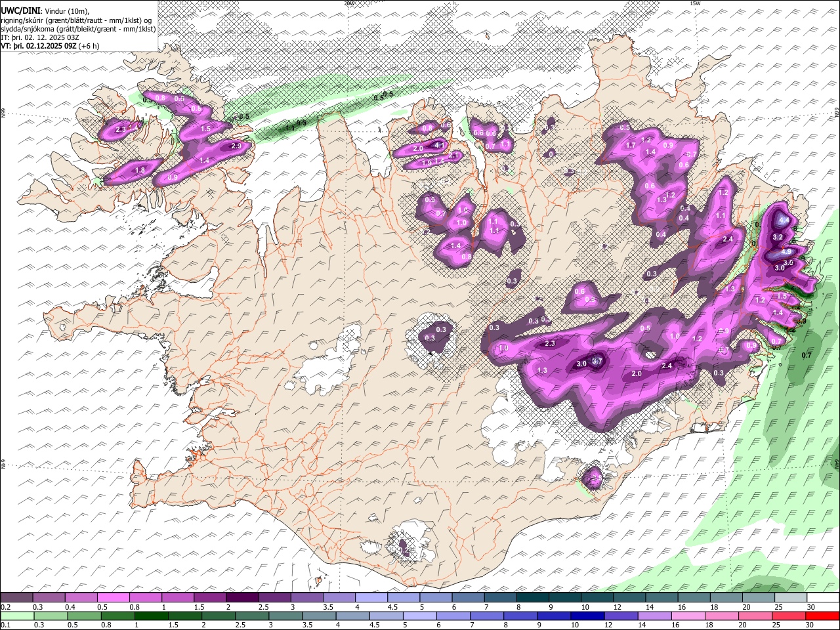
Task: Select the "slydda/snjókoma" legend description line
Action: pos(78,29)
